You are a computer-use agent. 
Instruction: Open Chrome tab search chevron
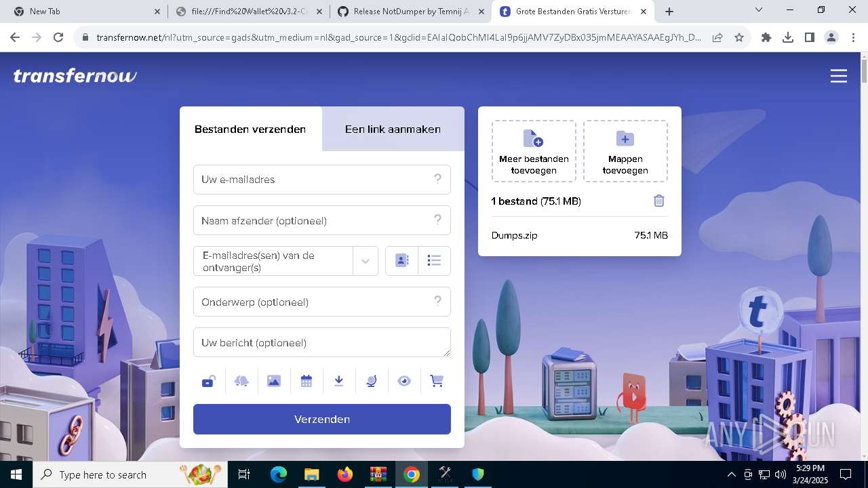coord(759,9)
